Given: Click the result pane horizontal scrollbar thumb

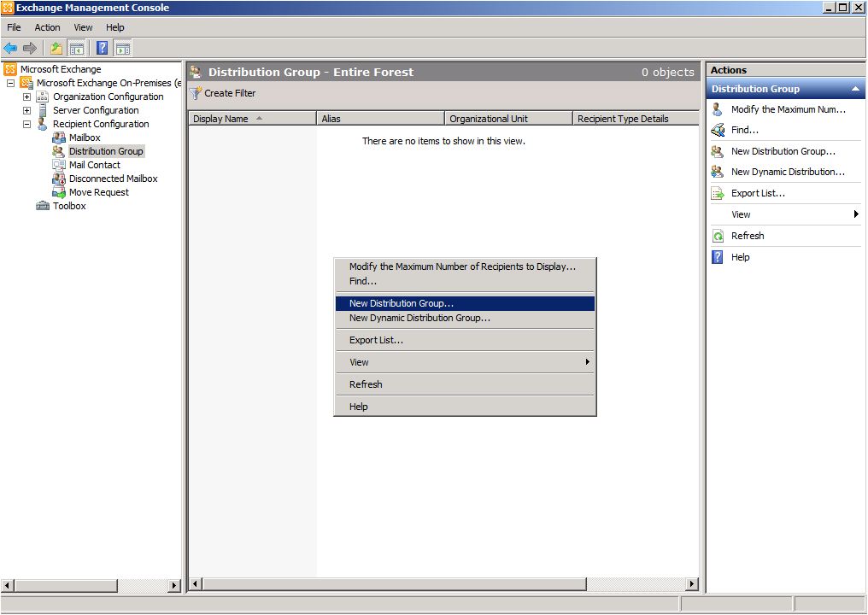Looking at the screenshot, I should [x=394, y=584].
